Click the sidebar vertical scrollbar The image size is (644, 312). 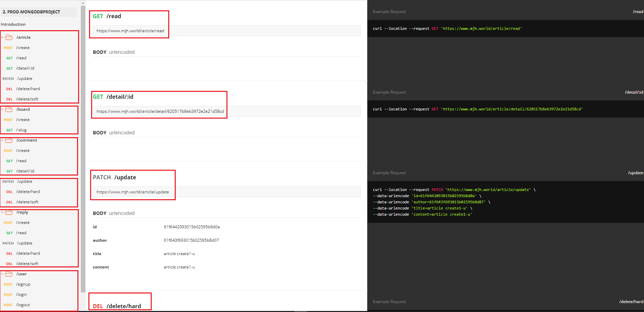tap(83, 149)
